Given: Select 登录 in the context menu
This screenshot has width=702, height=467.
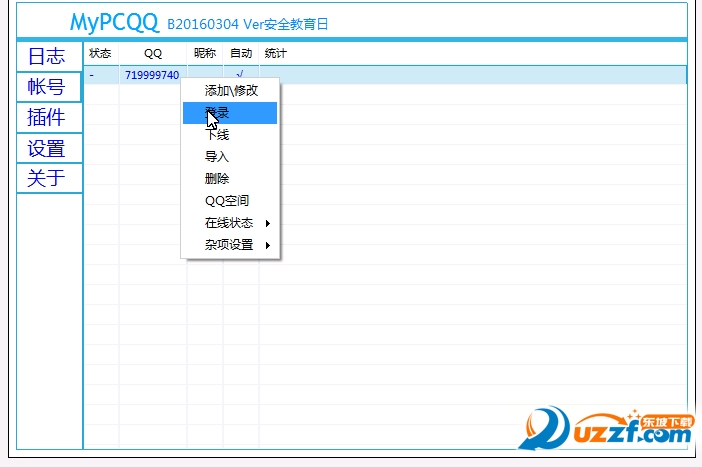Looking at the screenshot, I should tap(230, 113).
